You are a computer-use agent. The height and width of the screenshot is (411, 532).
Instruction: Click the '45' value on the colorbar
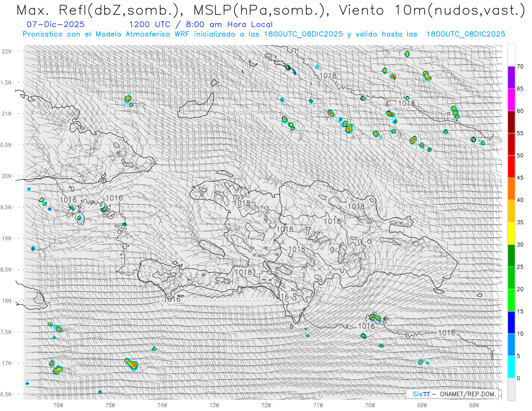(520, 178)
